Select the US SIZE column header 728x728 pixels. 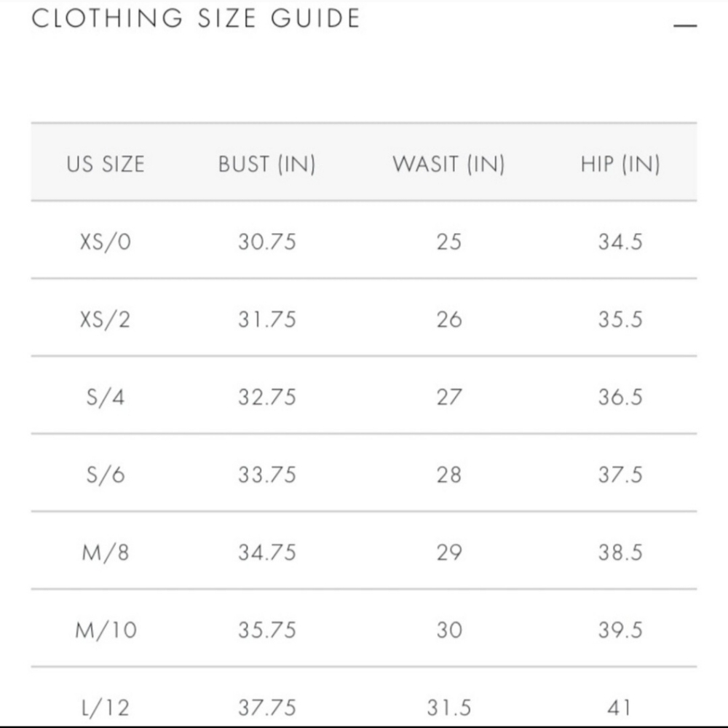click(106, 164)
